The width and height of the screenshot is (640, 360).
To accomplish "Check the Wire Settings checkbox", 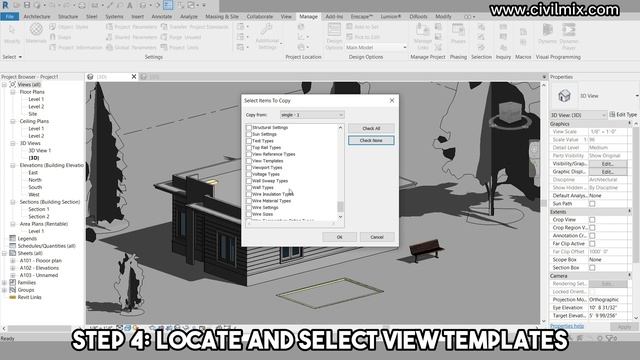I will click(249, 207).
